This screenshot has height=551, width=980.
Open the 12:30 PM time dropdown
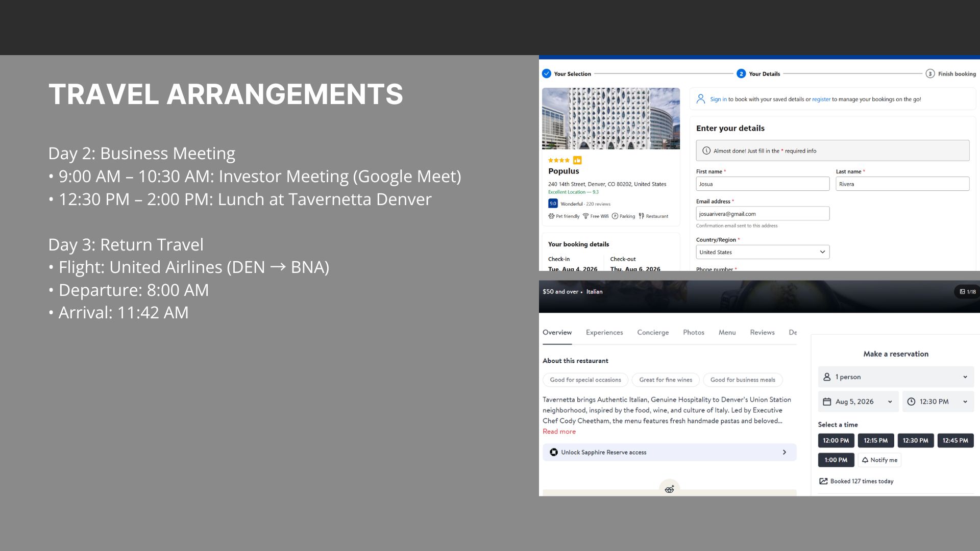938,402
